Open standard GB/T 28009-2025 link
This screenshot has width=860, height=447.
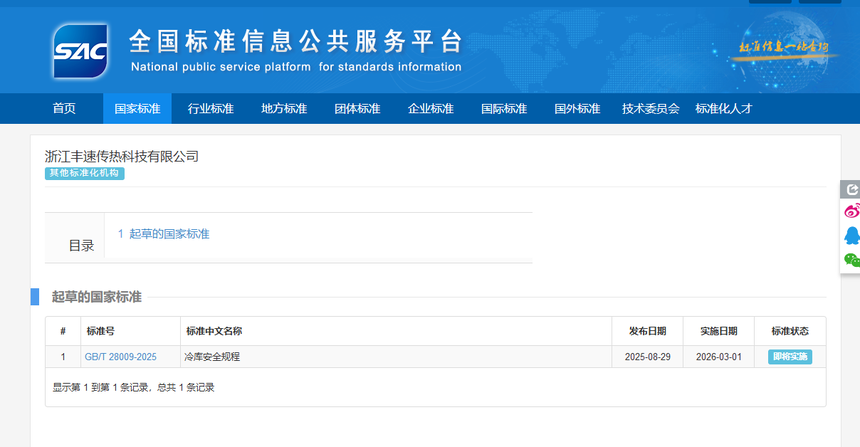120,357
